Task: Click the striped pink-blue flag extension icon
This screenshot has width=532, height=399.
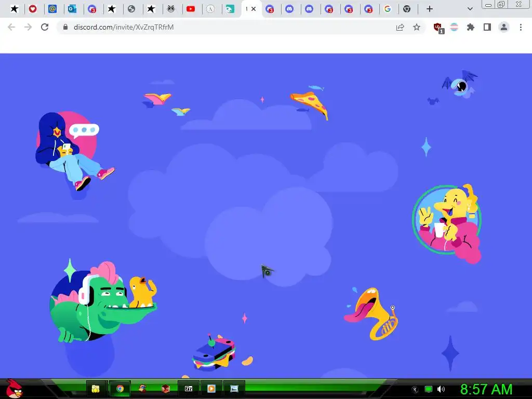Action: coord(454,27)
